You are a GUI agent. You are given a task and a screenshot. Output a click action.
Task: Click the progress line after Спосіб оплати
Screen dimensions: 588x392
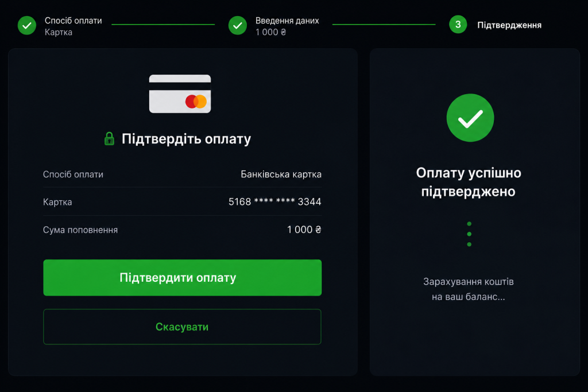tap(163, 24)
